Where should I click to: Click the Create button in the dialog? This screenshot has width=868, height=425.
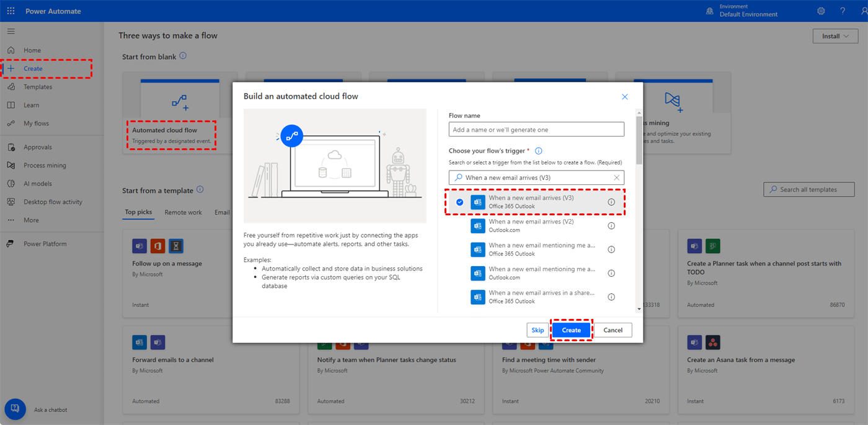tap(572, 330)
